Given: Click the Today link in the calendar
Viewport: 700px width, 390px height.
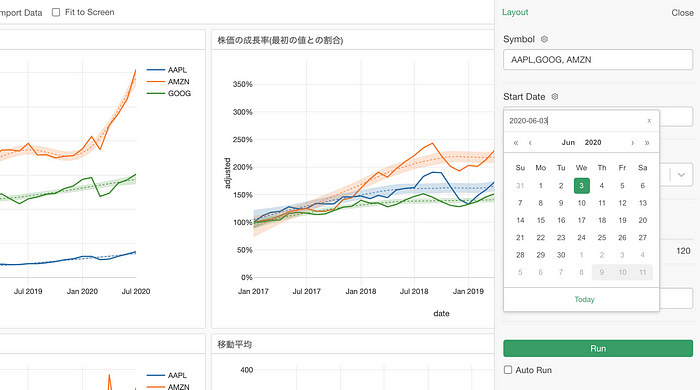Looking at the screenshot, I should 584,299.
